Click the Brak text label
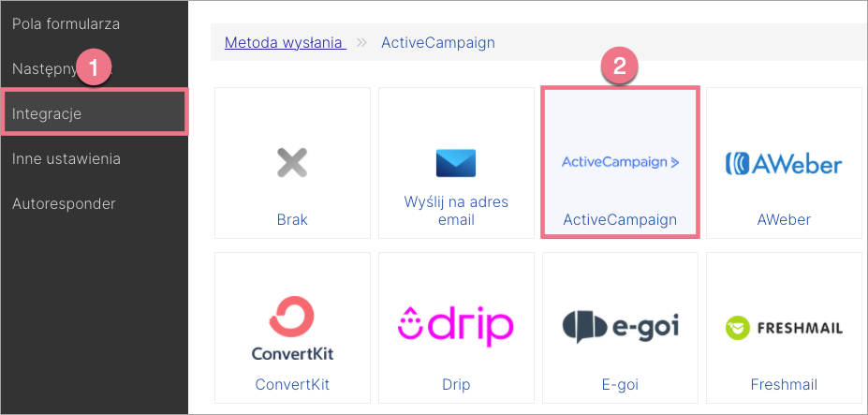Viewport: 868px width, 415px height. point(292,219)
